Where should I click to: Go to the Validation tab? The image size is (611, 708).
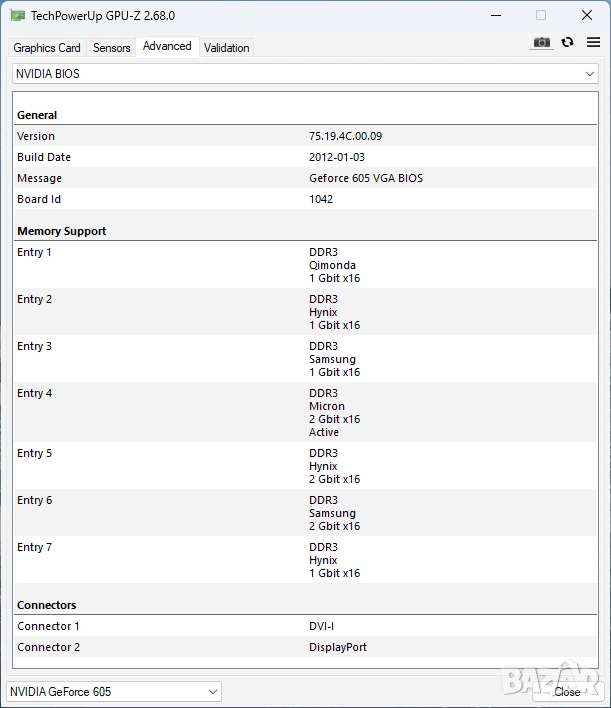[227, 48]
